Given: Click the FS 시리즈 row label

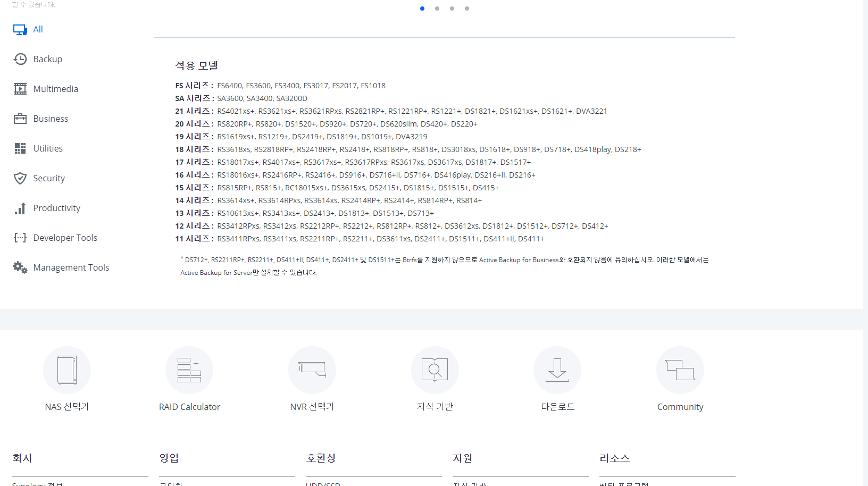Looking at the screenshot, I should tap(194, 86).
